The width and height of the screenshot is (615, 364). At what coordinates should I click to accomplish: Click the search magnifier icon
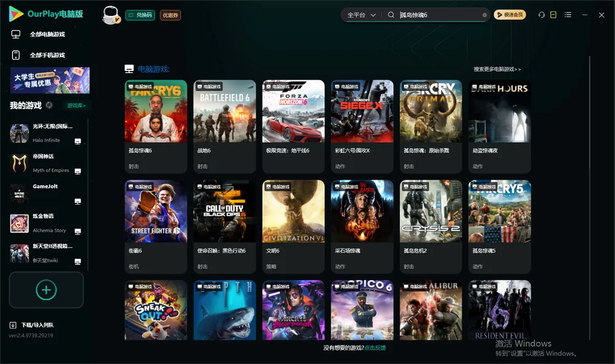tap(391, 15)
